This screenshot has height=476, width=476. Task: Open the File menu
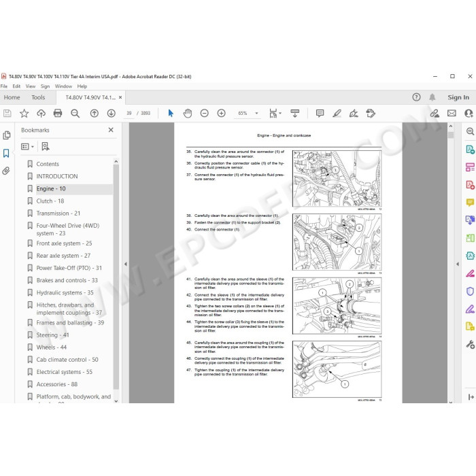click(4, 86)
